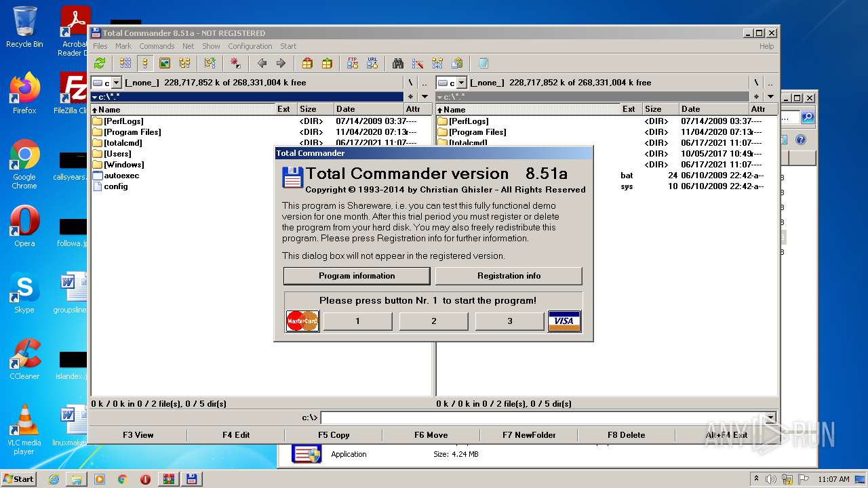Click Total Commander taskbar floppy icon
The width and height of the screenshot is (868, 488).
[191, 479]
